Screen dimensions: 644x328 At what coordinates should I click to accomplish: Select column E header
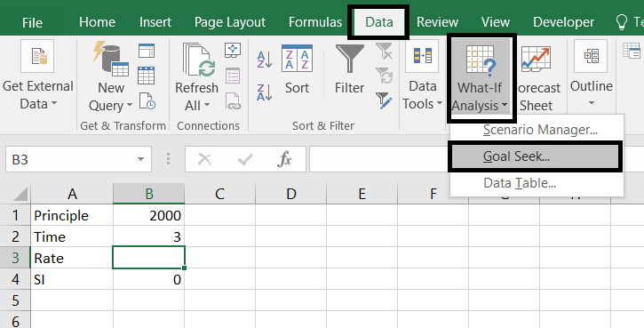362,194
